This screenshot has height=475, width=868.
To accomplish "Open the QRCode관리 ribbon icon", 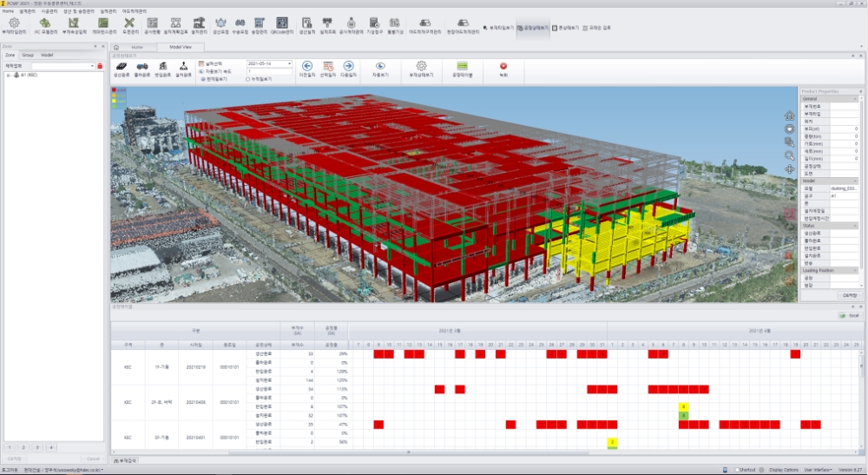I will pyautogui.click(x=283, y=24).
